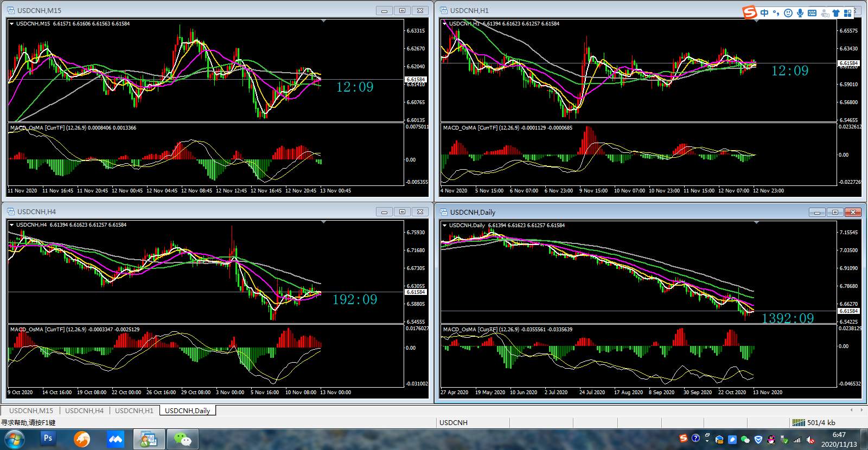Select the USDCNH,Daily chart tab
868x450 pixels.
coord(187,410)
